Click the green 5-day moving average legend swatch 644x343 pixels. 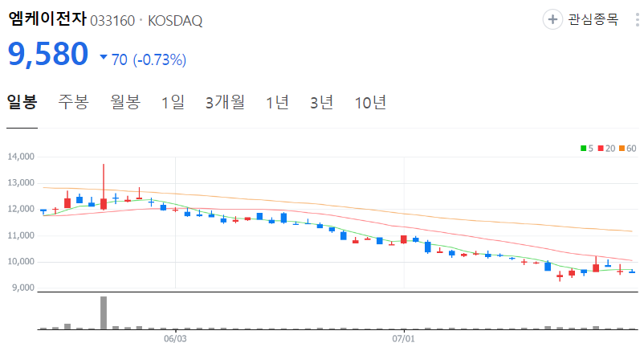coord(583,149)
